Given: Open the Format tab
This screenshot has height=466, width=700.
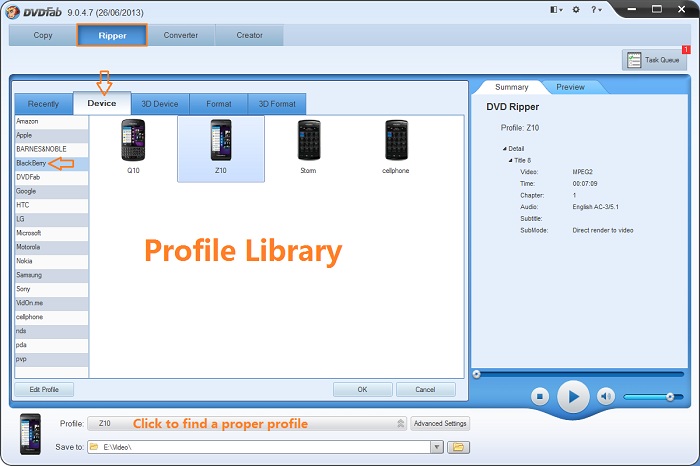Looking at the screenshot, I should click(219, 104).
